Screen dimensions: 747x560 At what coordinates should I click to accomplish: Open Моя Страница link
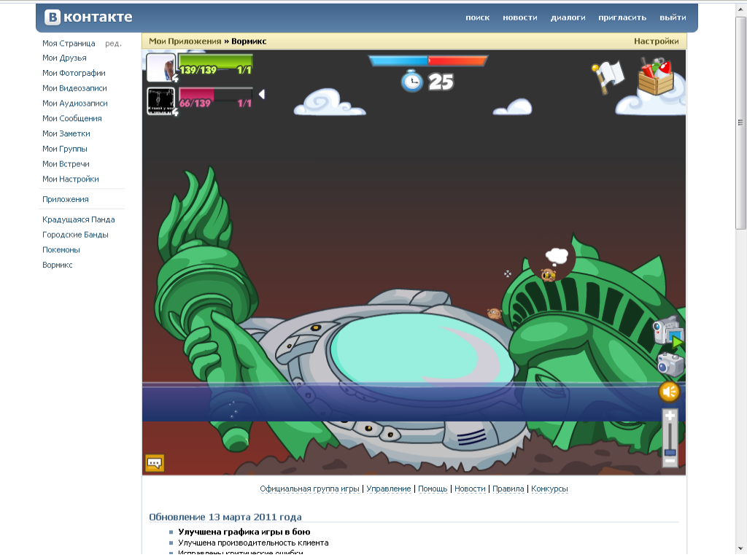(x=69, y=43)
